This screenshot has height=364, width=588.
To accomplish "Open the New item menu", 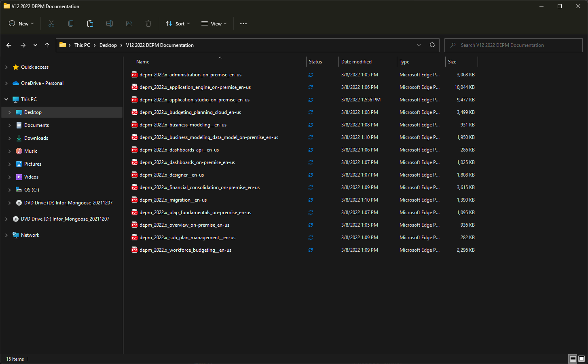I will click(21, 24).
